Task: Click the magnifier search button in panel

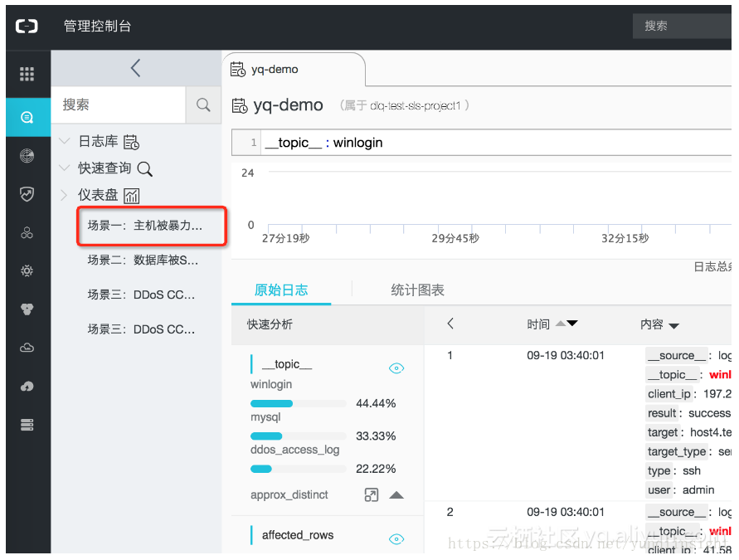Action: (x=203, y=105)
